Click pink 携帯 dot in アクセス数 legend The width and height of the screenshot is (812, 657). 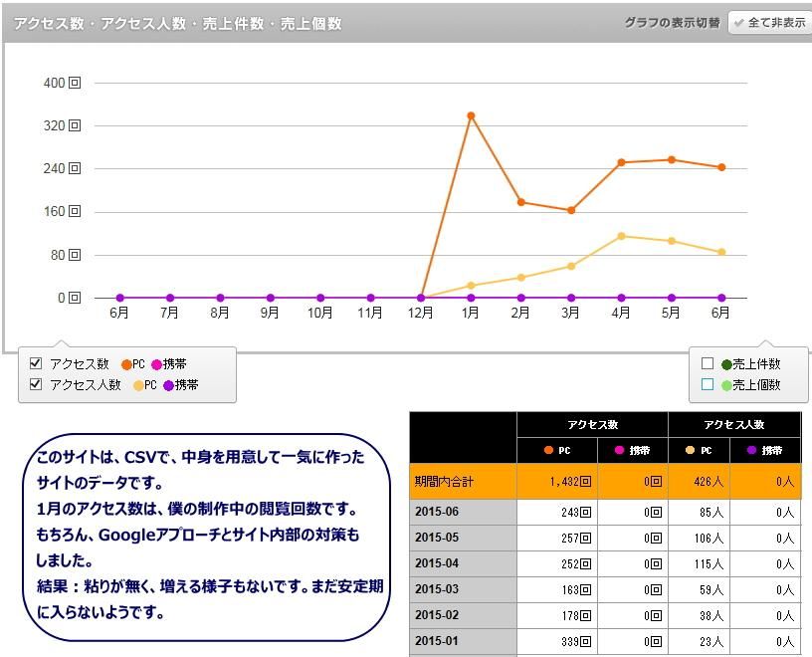[156, 364]
